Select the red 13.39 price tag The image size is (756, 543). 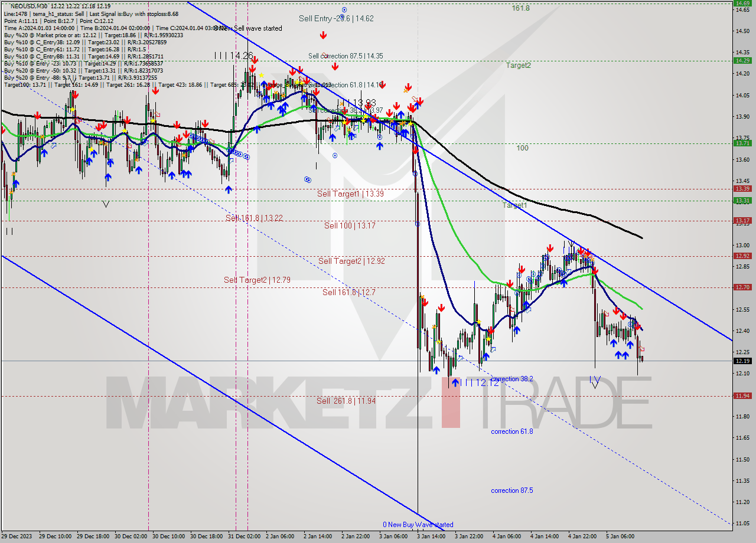click(x=742, y=189)
